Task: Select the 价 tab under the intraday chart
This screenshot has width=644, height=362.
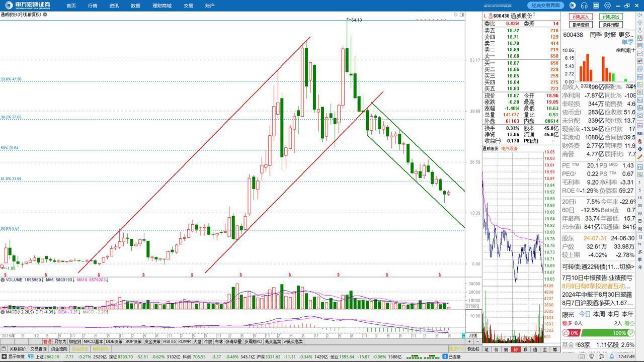Action: 496,349
